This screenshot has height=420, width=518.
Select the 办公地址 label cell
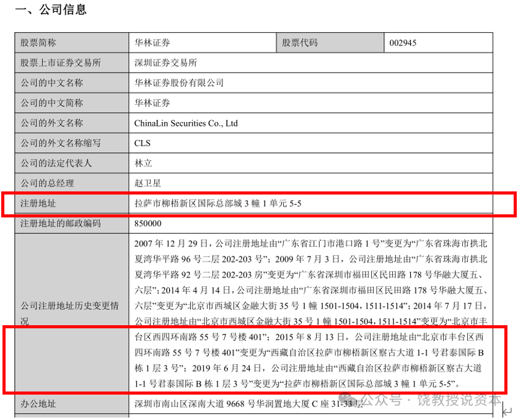point(72,403)
